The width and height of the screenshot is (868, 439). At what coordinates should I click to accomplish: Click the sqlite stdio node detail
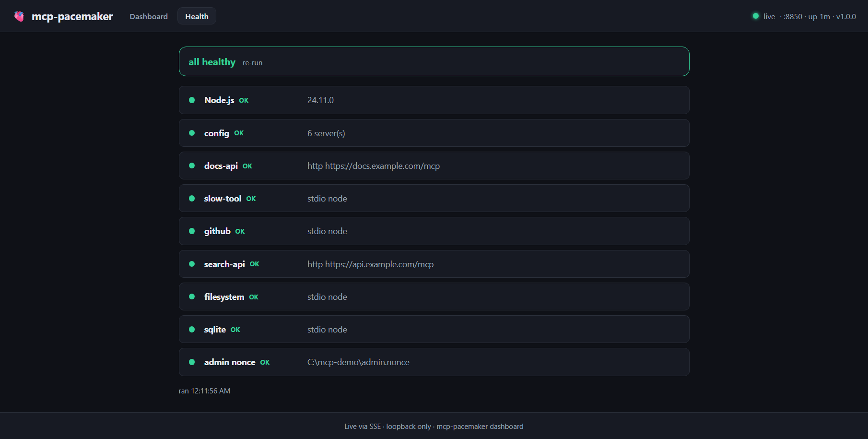coord(327,329)
